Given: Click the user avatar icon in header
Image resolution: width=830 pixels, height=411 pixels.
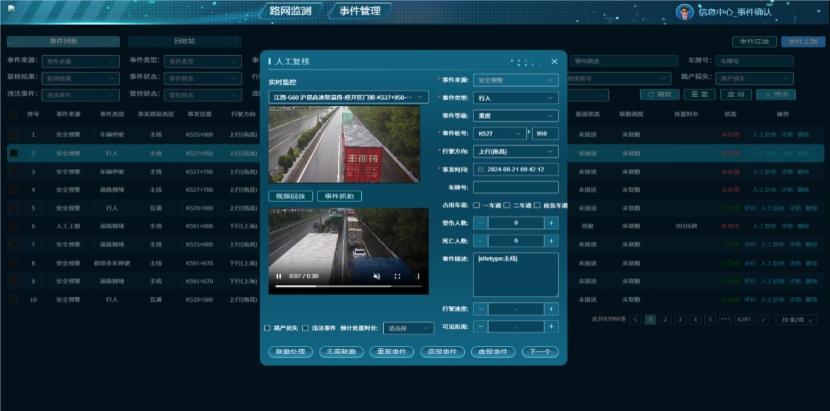Looking at the screenshot, I should point(684,12).
